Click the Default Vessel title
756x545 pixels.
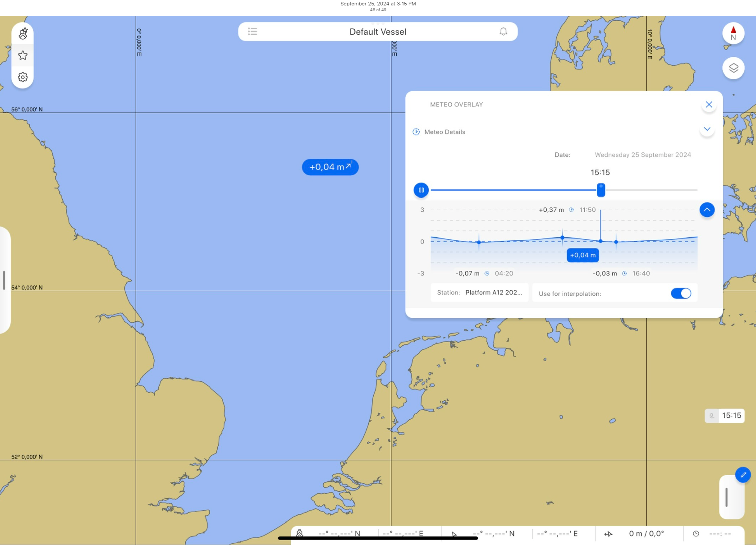pyautogui.click(x=378, y=32)
